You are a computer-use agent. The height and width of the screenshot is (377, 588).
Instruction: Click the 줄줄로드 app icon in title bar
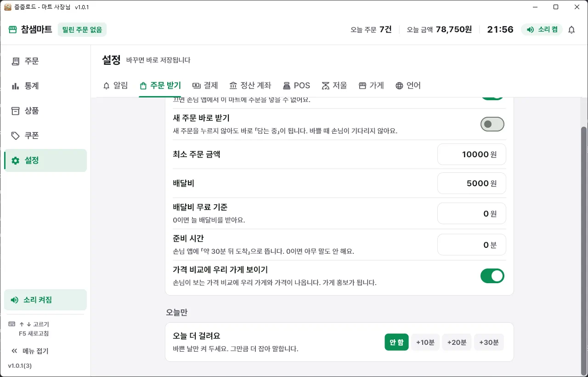(x=7, y=7)
